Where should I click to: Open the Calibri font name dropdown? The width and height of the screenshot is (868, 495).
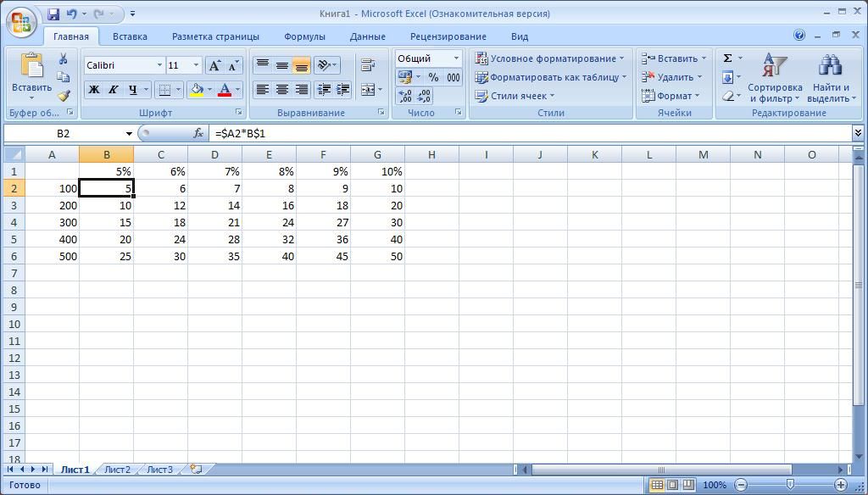(159, 65)
